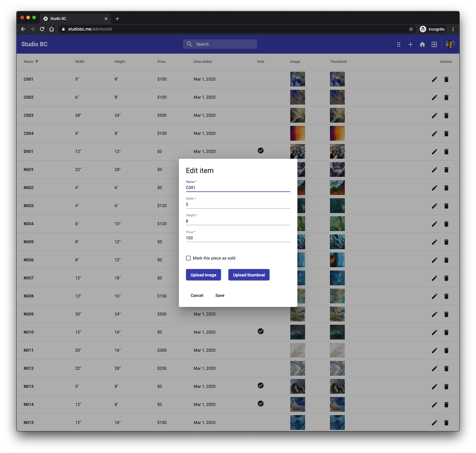The image size is (476, 453).
Task: Click the edit pencil icon for C001
Action: click(x=434, y=79)
